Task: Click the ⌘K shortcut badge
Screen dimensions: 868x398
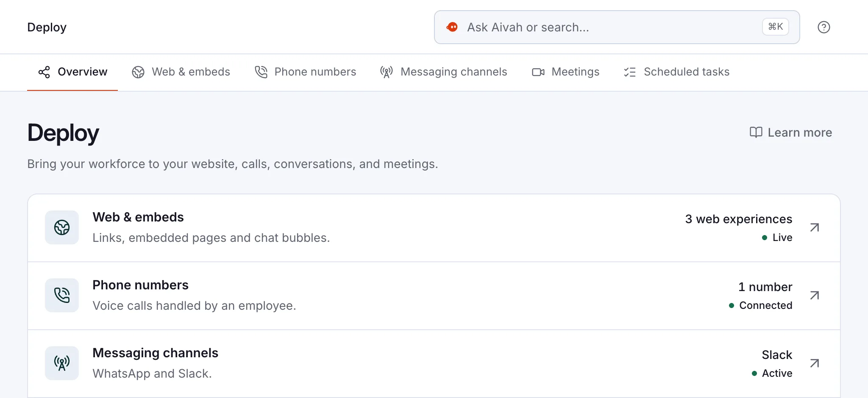Action: (776, 27)
